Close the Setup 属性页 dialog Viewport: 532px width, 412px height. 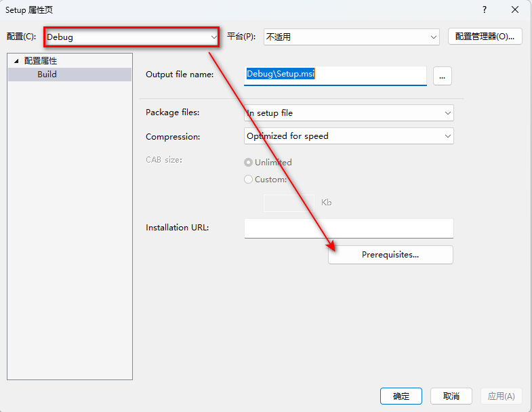tap(515, 10)
